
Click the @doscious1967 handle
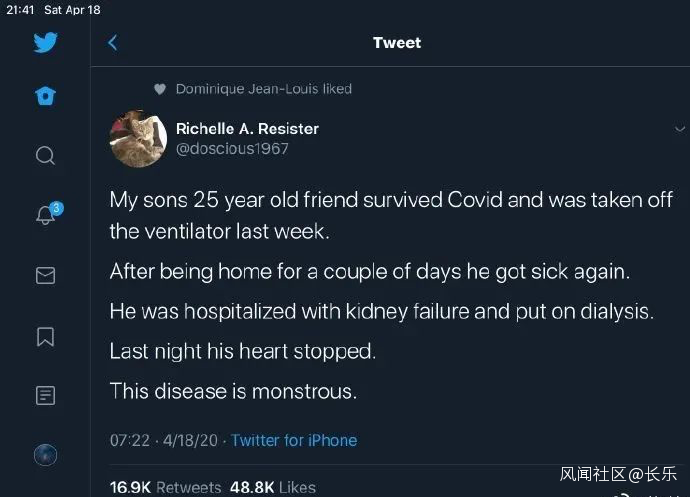coord(232,148)
